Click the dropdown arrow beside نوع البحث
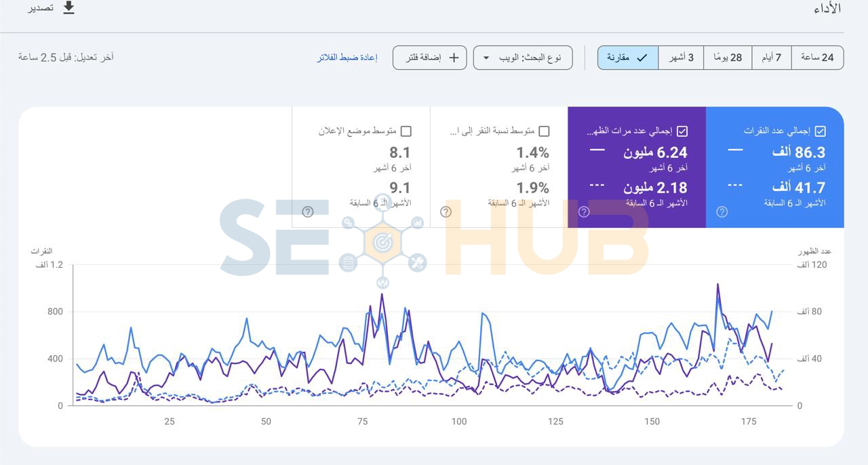 point(486,58)
